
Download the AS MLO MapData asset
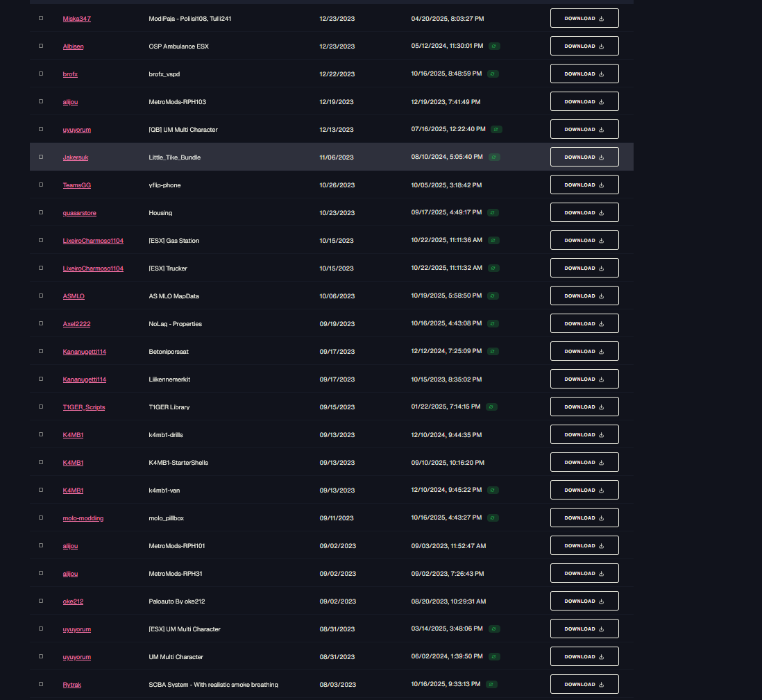[584, 296]
